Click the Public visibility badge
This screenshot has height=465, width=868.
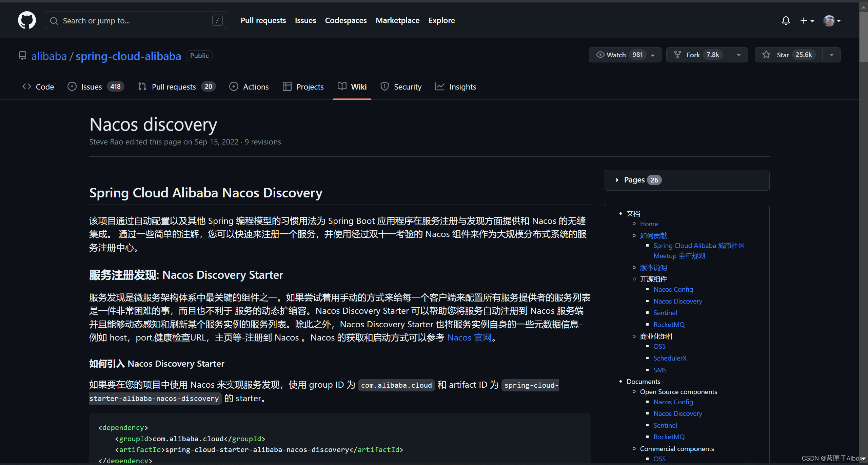[x=199, y=56]
